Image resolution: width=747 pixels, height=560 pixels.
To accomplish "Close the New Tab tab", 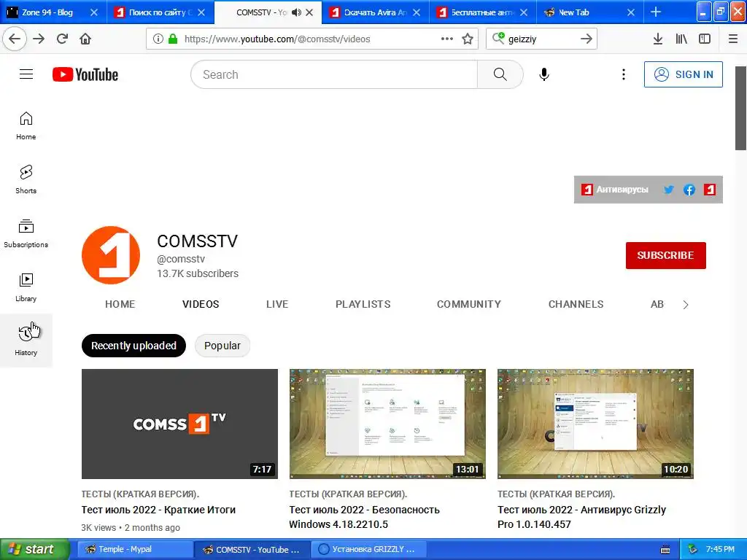I will pyautogui.click(x=631, y=12).
